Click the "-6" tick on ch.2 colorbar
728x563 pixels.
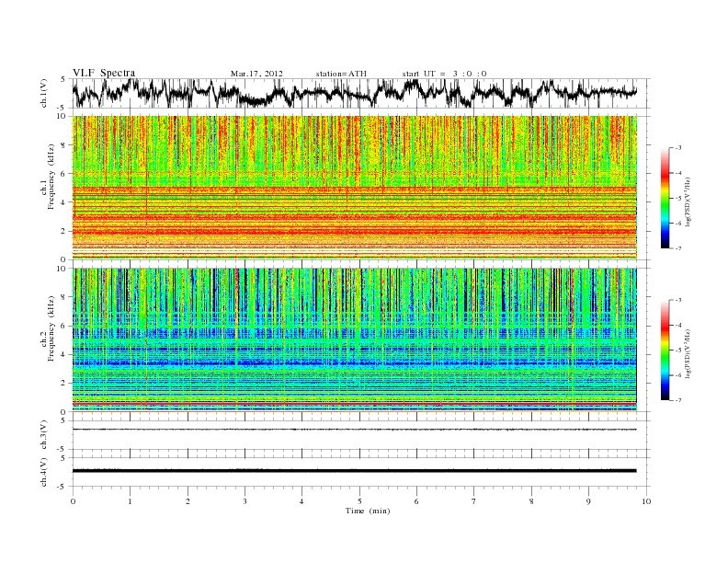coord(678,375)
